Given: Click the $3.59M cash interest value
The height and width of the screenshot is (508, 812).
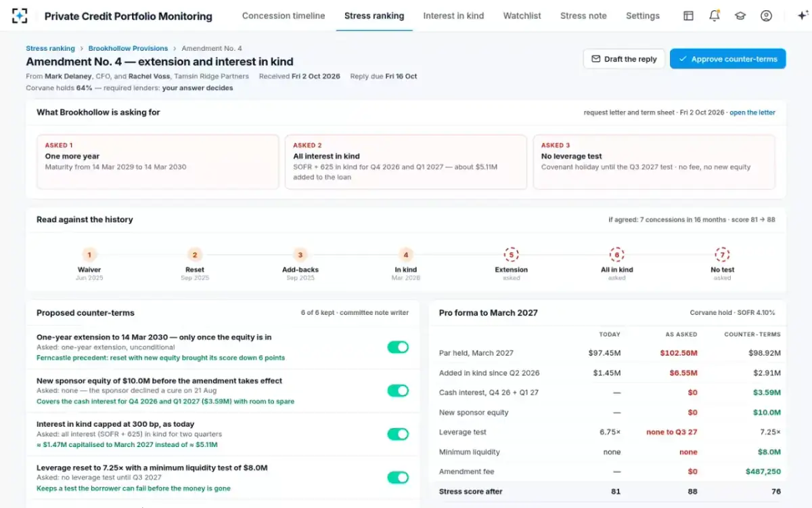Looking at the screenshot, I should point(767,392).
